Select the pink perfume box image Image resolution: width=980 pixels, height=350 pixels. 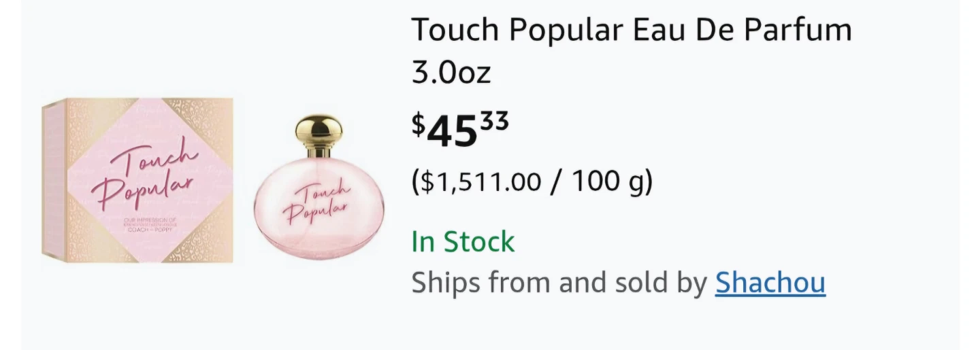[138, 180]
